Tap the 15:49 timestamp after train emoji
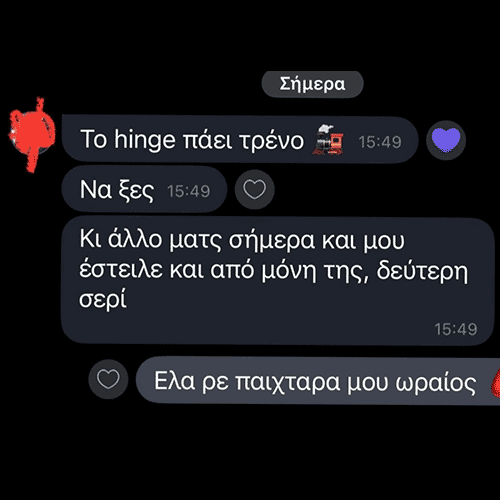 pyautogui.click(x=380, y=142)
